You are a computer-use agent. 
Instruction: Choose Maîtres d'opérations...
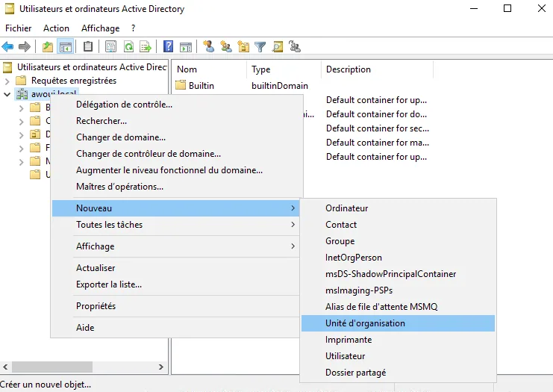(175, 187)
